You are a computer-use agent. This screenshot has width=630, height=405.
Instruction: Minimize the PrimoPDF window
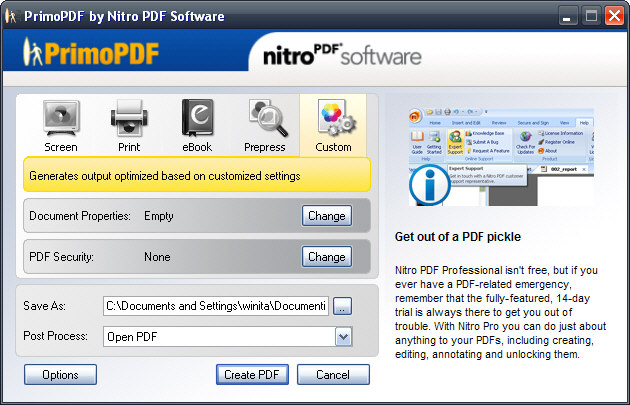pos(567,16)
